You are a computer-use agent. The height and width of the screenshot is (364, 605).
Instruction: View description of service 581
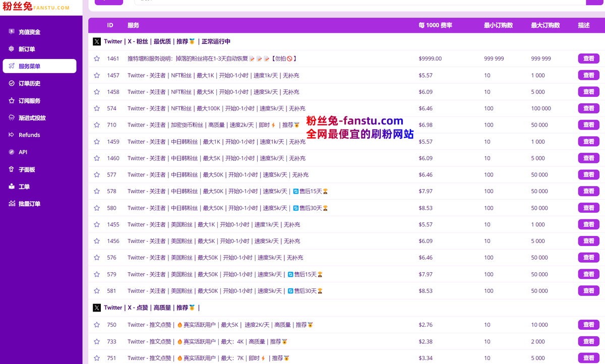588,291
